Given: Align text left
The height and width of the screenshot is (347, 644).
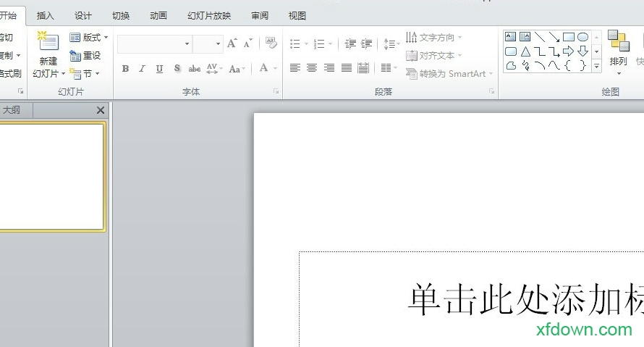Looking at the screenshot, I should [x=295, y=68].
